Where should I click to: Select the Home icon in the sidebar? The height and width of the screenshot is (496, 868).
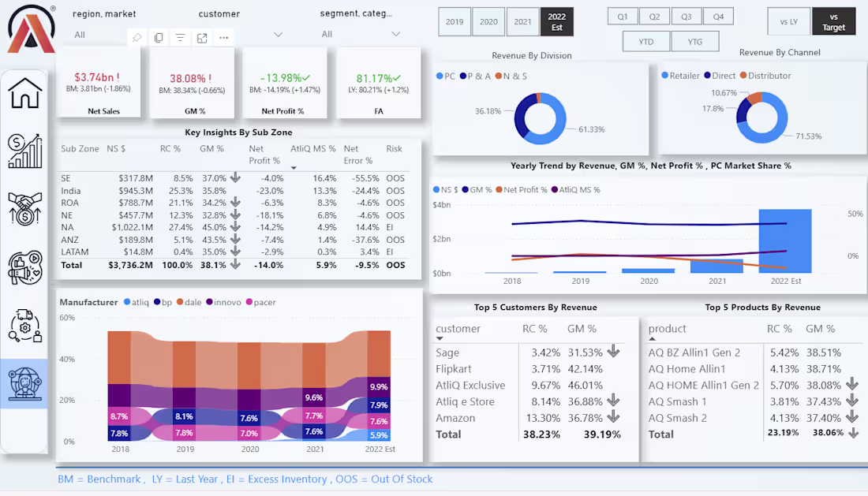pyautogui.click(x=24, y=92)
